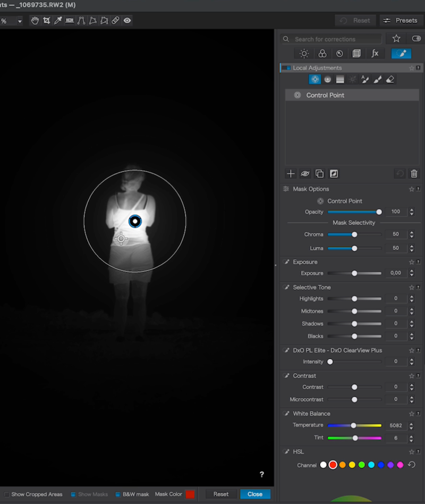
Task: Step the Opacity value stepper
Action: click(412, 212)
